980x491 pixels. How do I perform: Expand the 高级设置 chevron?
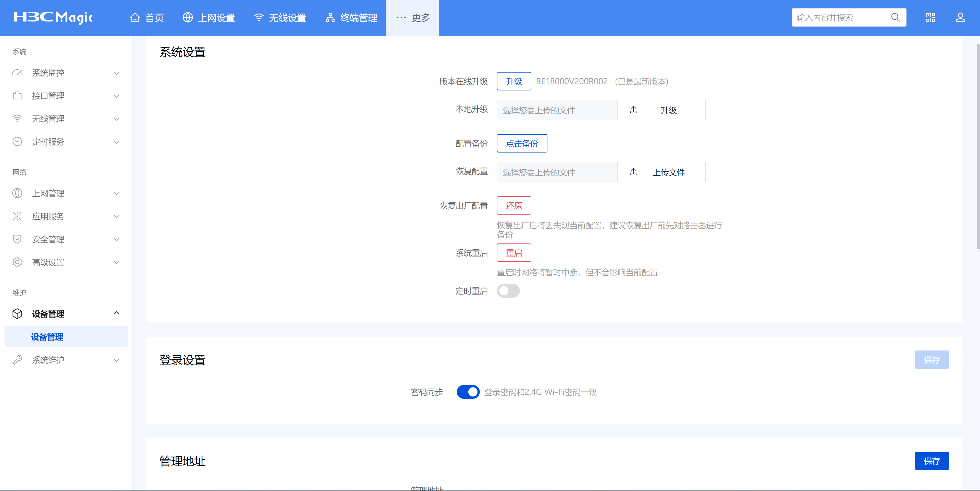point(117,262)
